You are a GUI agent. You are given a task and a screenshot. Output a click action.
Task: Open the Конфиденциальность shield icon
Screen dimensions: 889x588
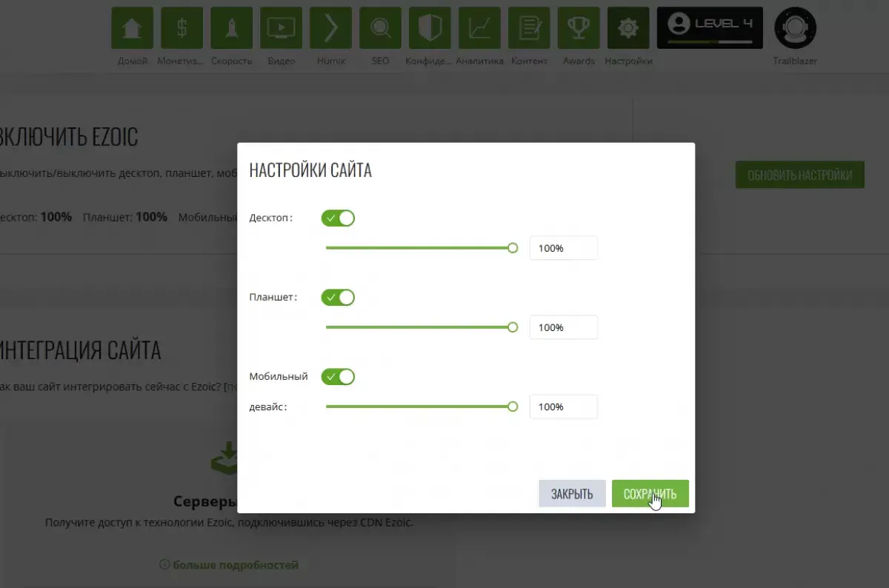(x=430, y=28)
